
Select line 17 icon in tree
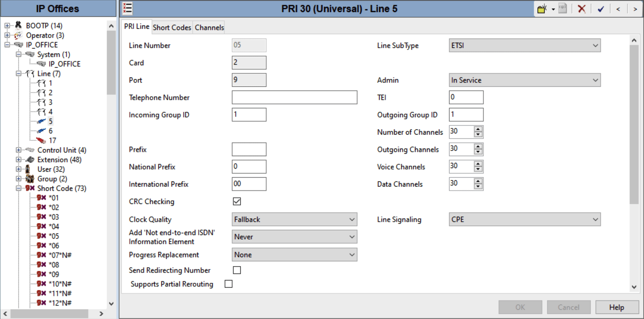[41, 140]
